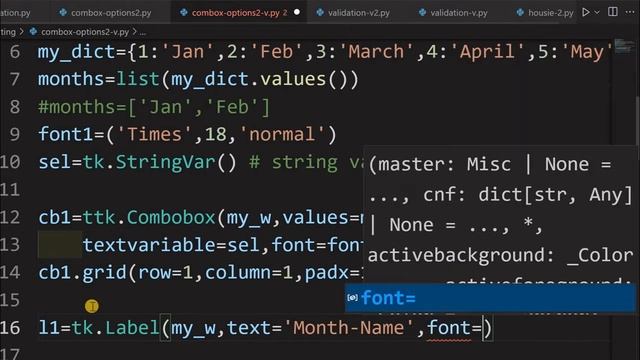Click on tk.StringVar() in line 10
640x360 pixels.
coord(160,162)
